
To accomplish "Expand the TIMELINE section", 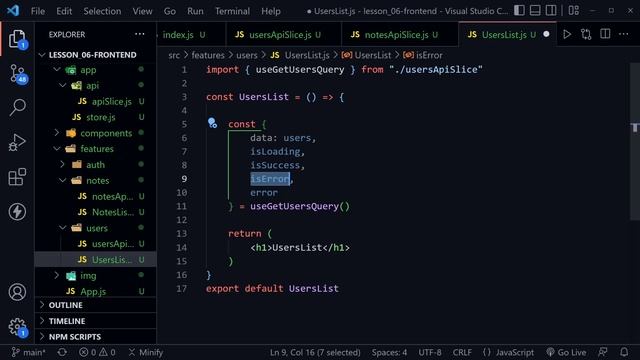I will (x=96, y=321).
